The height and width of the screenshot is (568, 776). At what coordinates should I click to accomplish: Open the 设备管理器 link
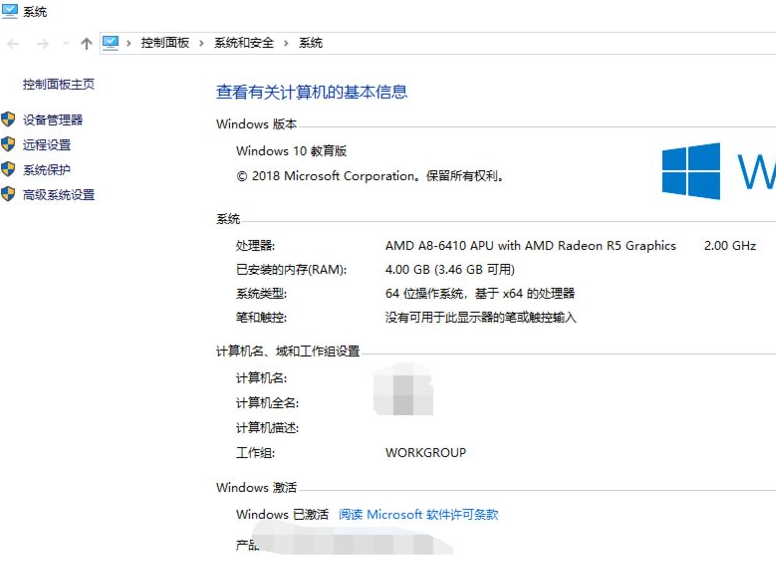click(53, 120)
